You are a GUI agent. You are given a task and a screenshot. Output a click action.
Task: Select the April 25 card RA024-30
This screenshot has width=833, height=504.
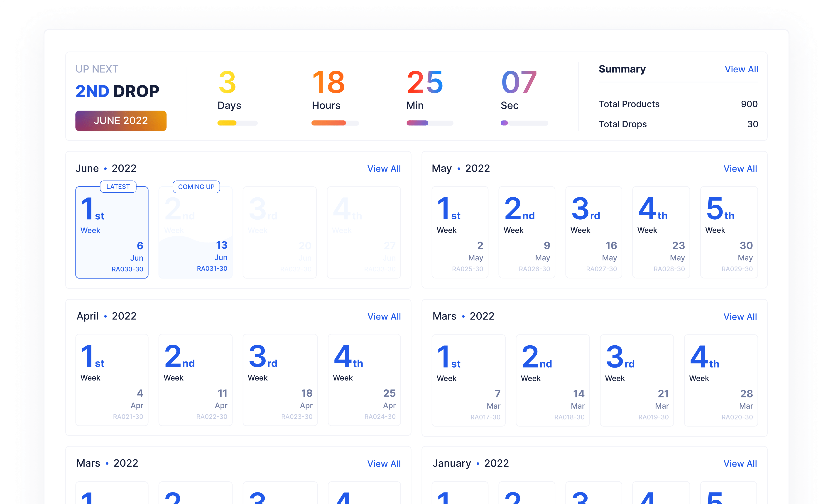point(364,380)
